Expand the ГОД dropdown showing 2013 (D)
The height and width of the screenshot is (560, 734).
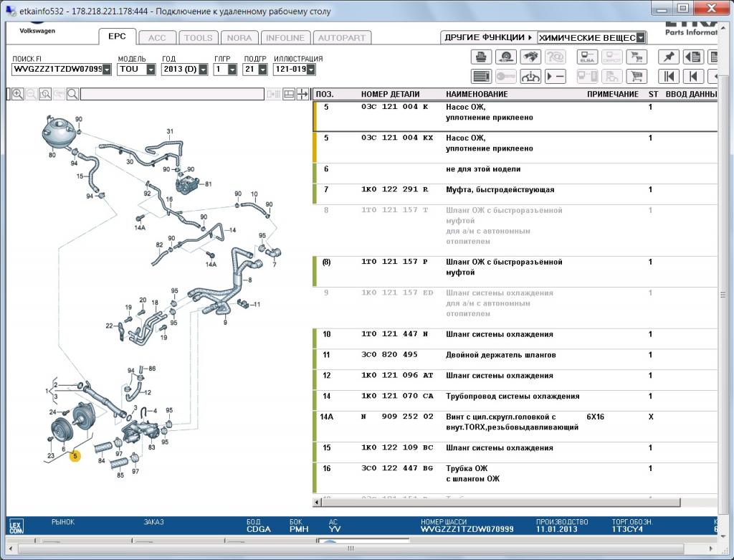click(x=203, y=70)
